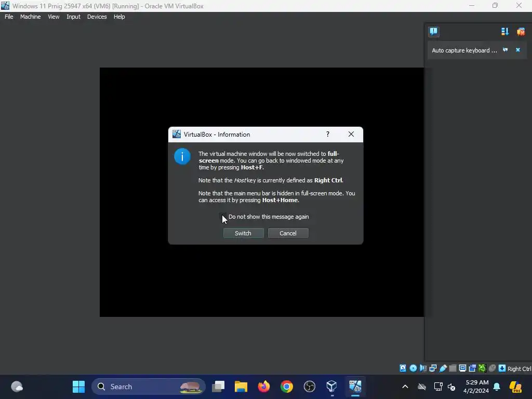Click the USB devices status icon
Viewport: 532px width, 399px height.
point(443,368)
